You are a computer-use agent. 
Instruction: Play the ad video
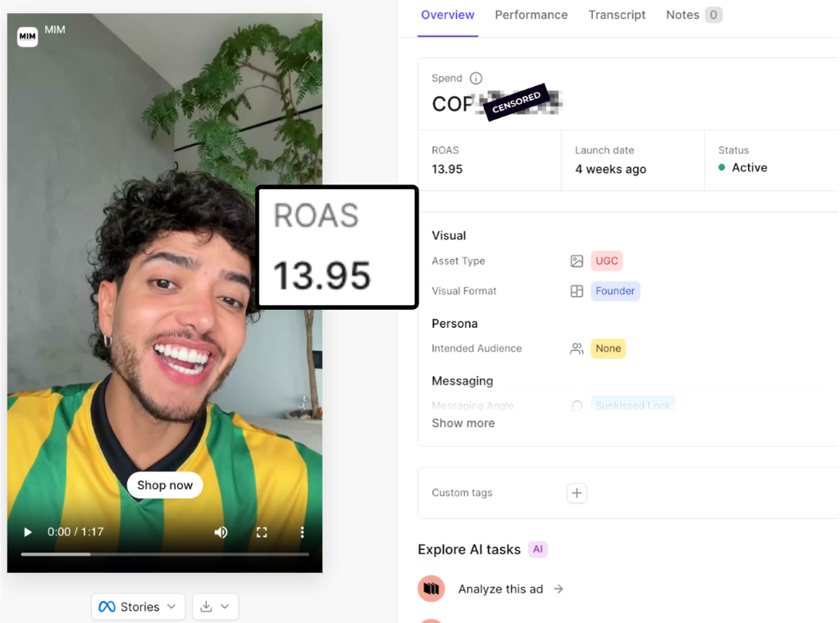[x=28, y=532]
